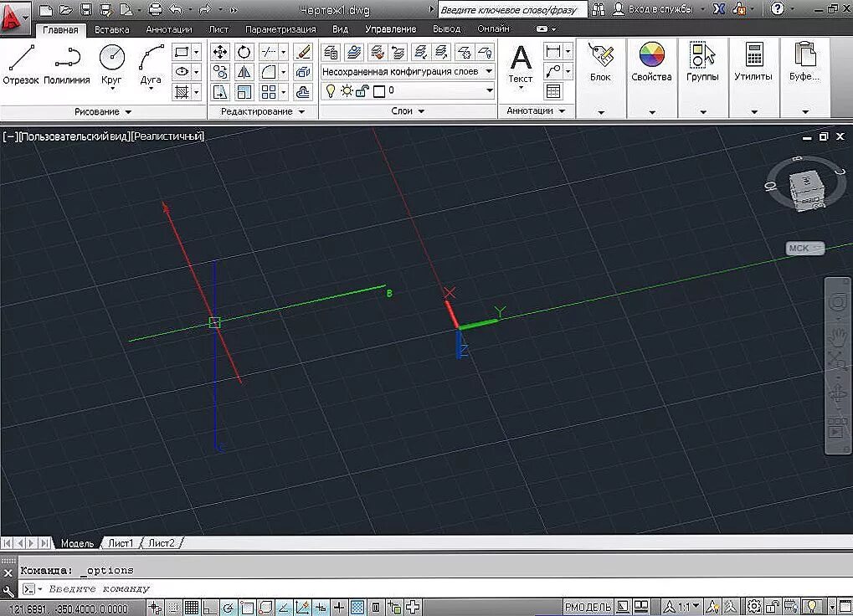Activate the Mirror edit tool
This screenshot has height=616, width=853.
[x=244, y=72]
